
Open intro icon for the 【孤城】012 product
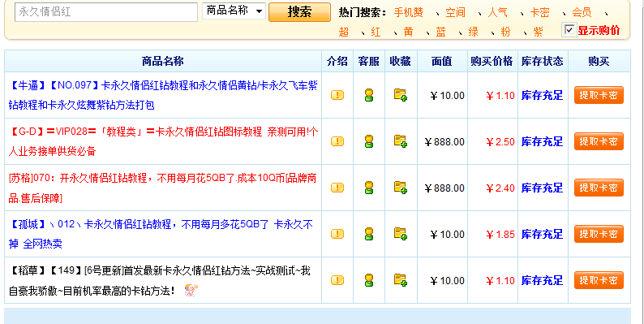click(x=337, y=234)
